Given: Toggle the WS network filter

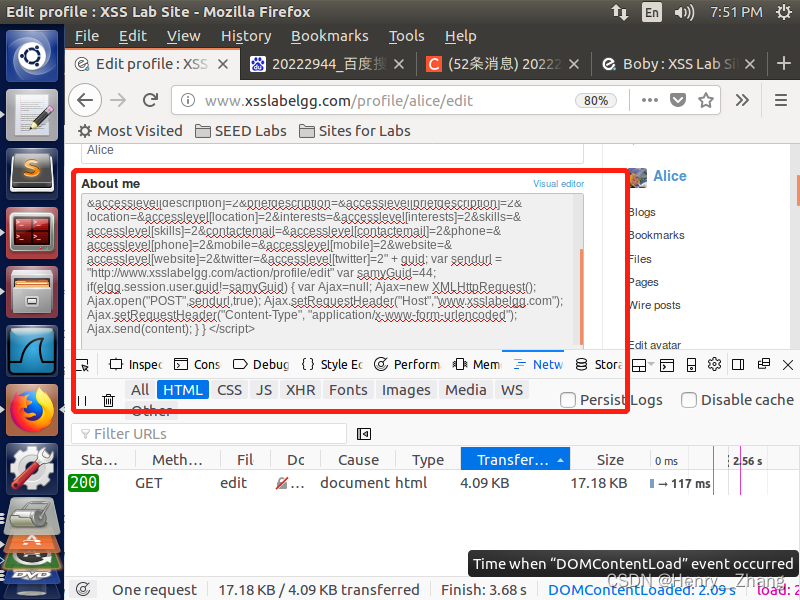Looking at the screenshot, I should click(x=512, y=390).
